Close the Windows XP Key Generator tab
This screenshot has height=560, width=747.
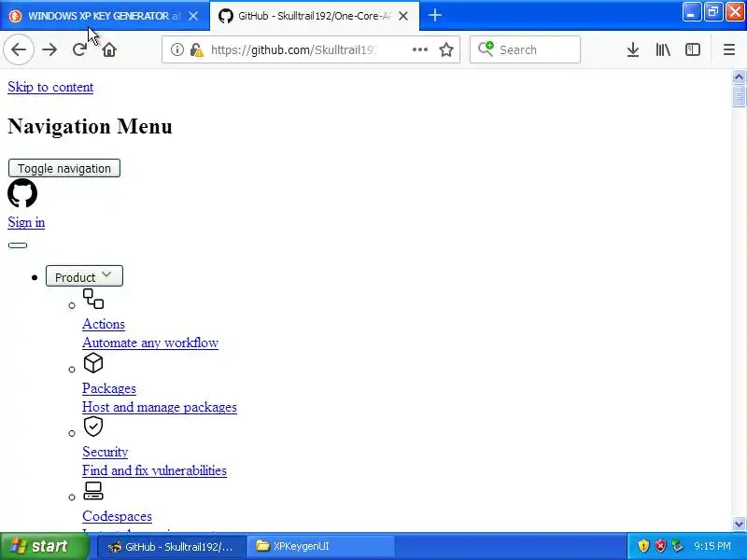click(193, 16)
